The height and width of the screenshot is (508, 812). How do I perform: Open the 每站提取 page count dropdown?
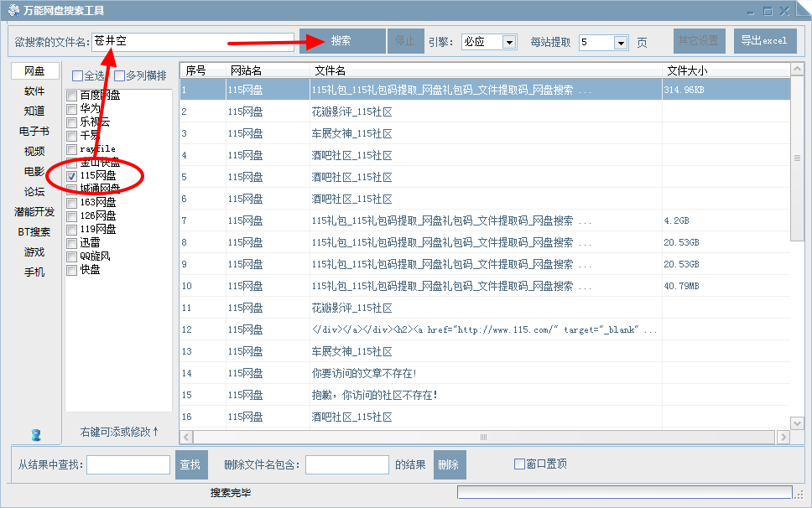[x=621, y=43]
